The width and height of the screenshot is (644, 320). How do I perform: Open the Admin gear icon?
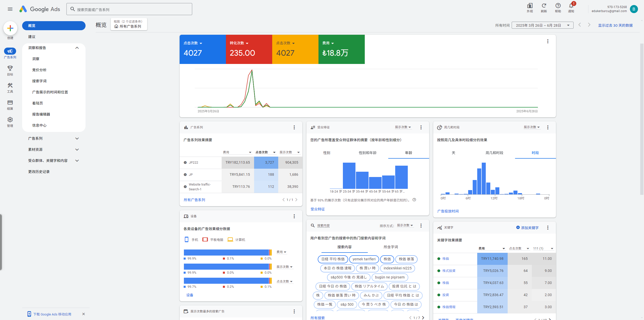(10, 120)
